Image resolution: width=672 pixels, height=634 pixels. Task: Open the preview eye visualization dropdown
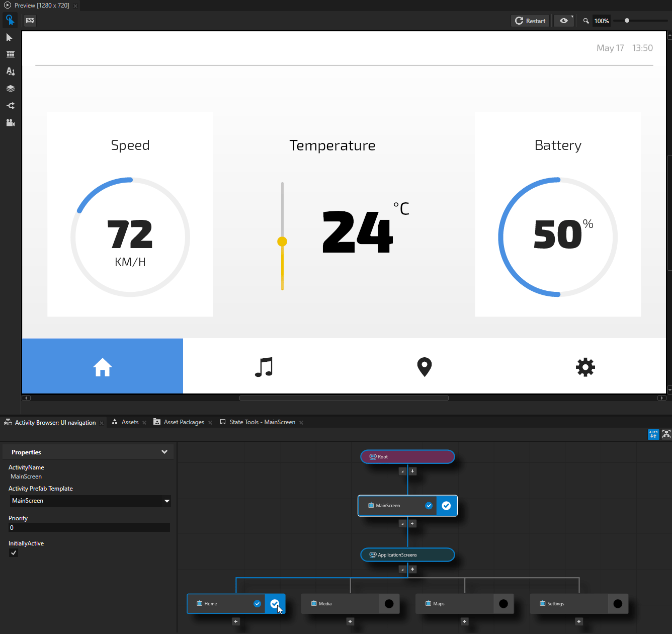click(x=563, y=21)
